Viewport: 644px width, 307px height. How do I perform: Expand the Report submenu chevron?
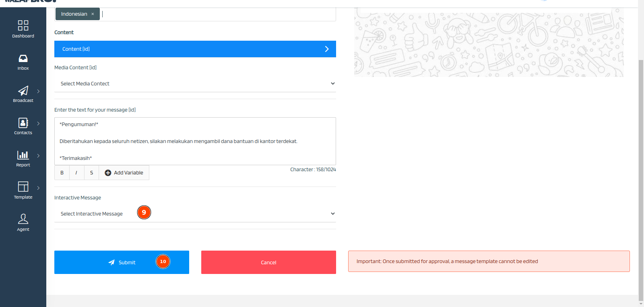[x=39, y=155]
